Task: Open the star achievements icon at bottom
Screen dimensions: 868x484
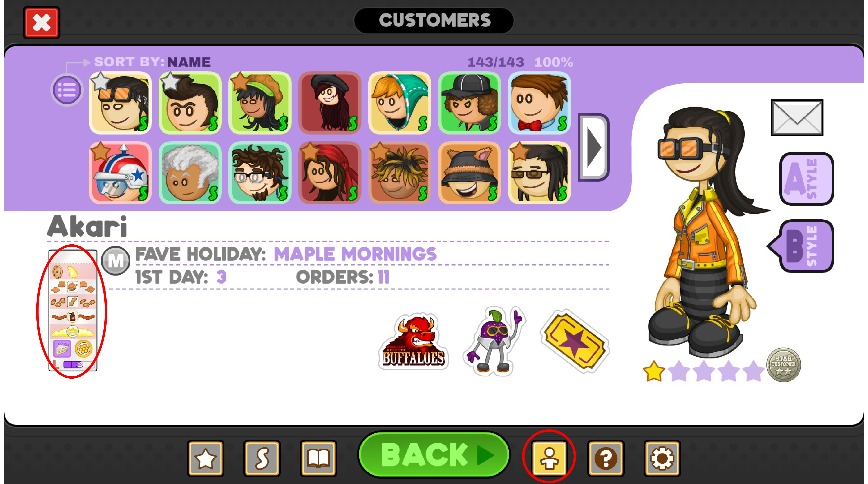Action: pos(205,458)
